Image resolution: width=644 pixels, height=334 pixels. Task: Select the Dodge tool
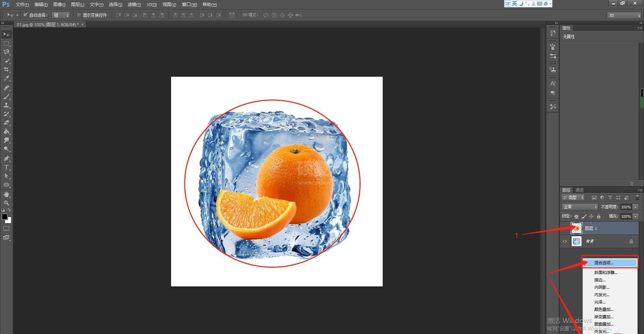click(x=6, y=149)
